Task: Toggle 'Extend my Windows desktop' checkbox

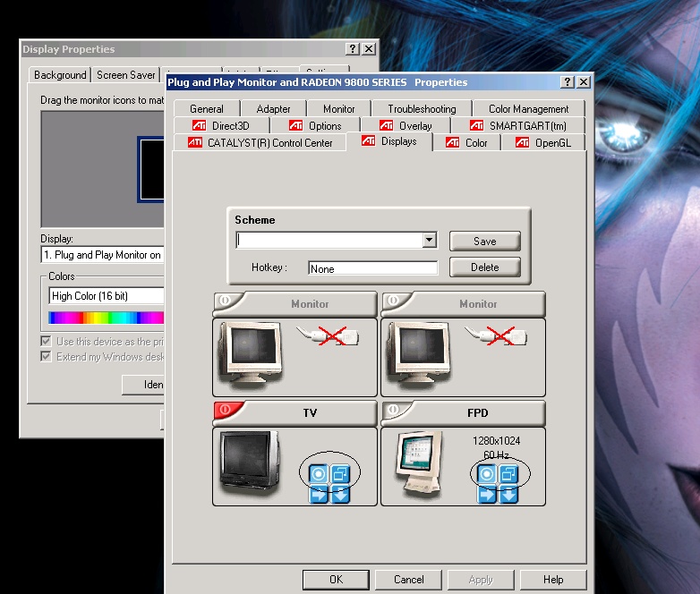Action: point(46,356)
